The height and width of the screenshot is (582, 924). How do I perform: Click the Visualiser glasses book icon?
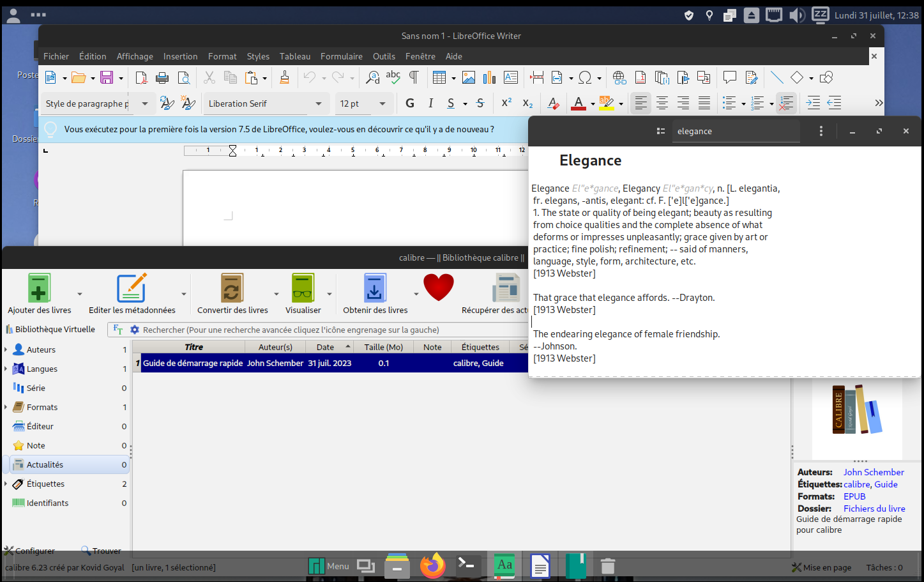point(303,288)
